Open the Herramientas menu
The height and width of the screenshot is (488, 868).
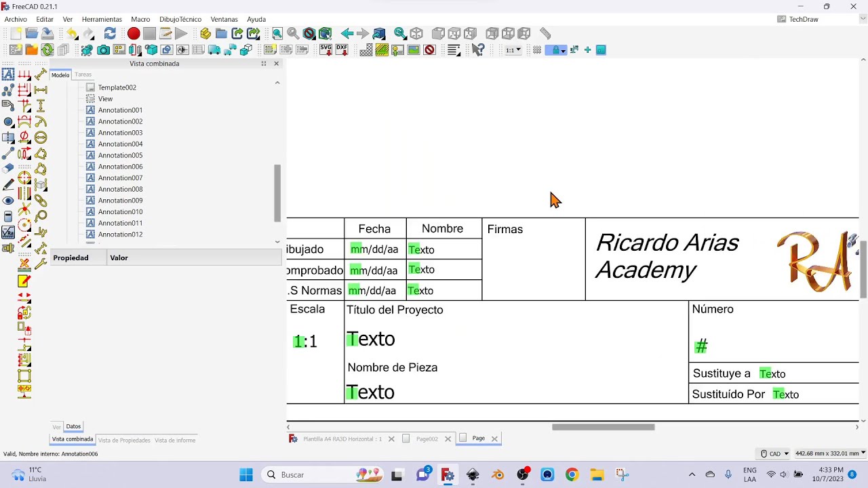point(102,19)
